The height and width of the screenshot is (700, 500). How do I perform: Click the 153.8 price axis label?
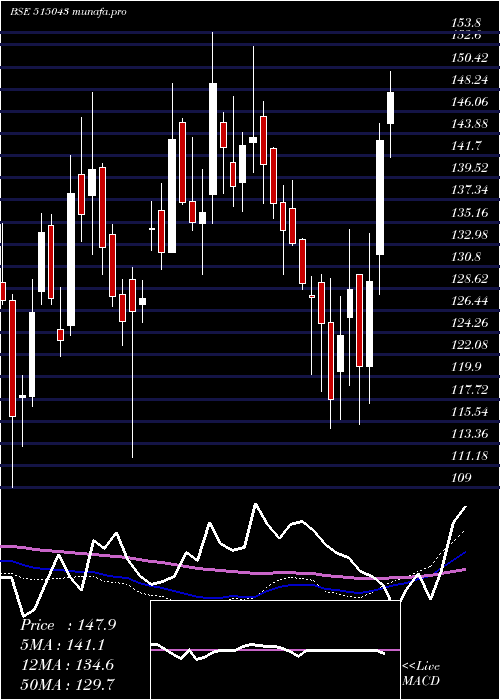coord(467,23)
